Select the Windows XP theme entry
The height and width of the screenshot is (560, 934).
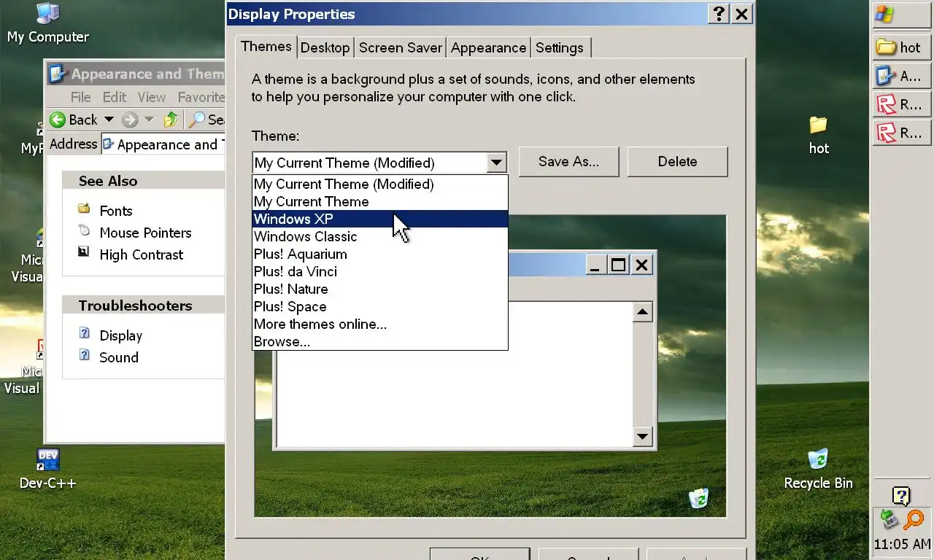(x=379, y=219)
